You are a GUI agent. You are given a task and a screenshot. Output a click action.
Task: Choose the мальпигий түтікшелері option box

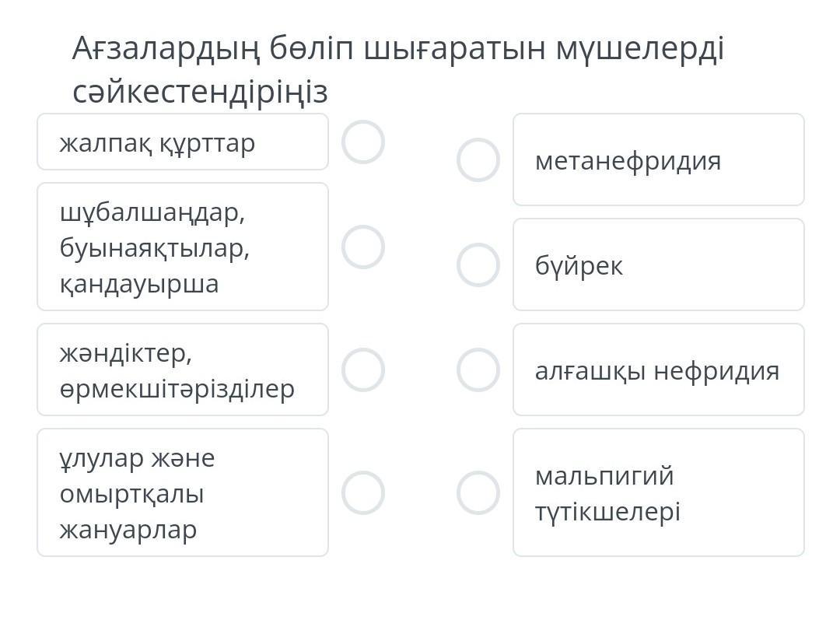pos(658,492)
